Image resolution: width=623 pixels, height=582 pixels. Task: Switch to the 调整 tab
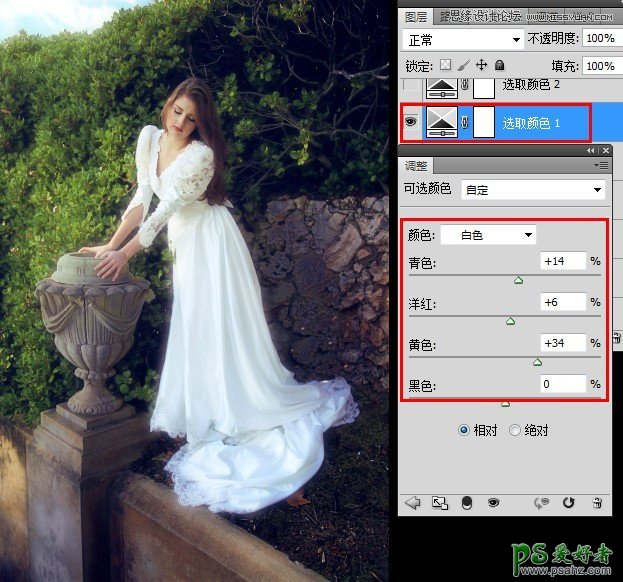click(x=415, y=165)
